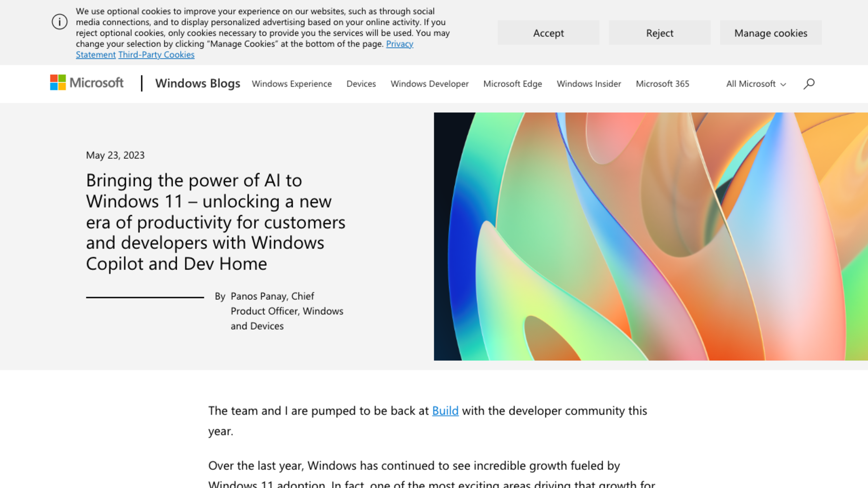This screenshot has width=868, height=488.
Task: Click the Reject cookies button
Action: pos(659,33)
